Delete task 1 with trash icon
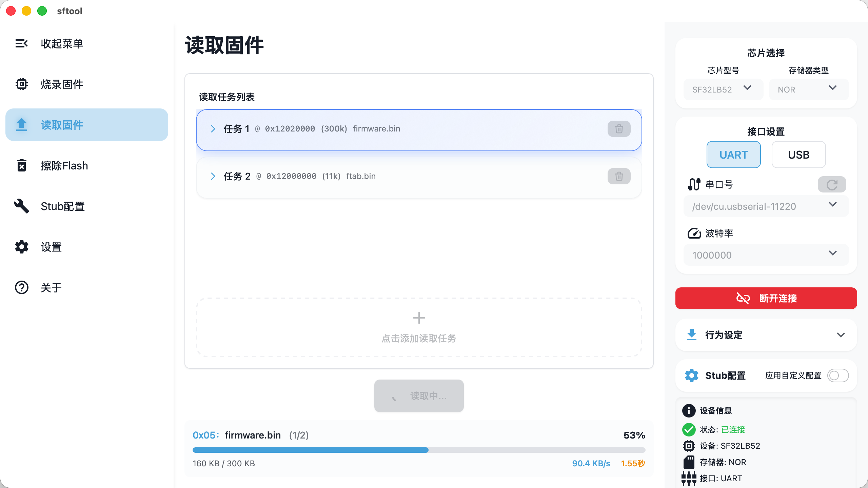Viewport: 868px width, 488px height. click(619, 129)
